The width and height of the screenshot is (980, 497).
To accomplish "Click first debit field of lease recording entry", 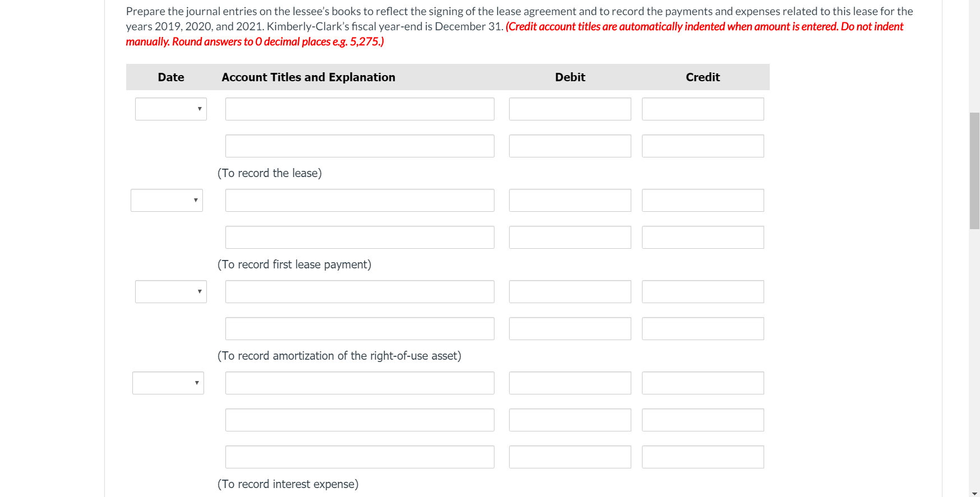I will 570,109.
